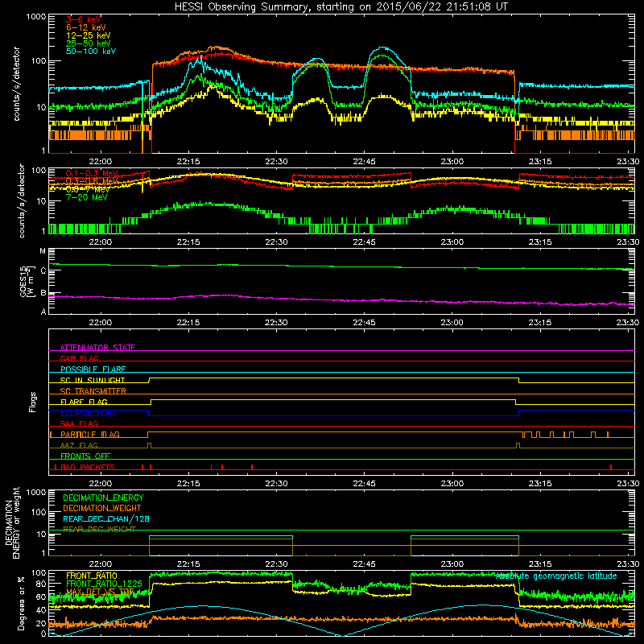Click the red 0.1-0.3 MeV legend label
The height and width of the screenshot is (644, 644).
(x=92, y=173)
